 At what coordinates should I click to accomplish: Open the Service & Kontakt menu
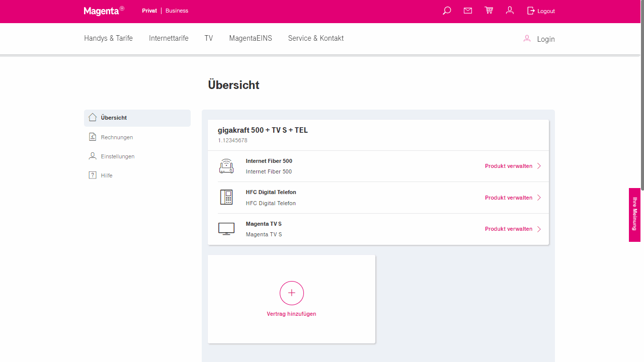pos(315,38)
